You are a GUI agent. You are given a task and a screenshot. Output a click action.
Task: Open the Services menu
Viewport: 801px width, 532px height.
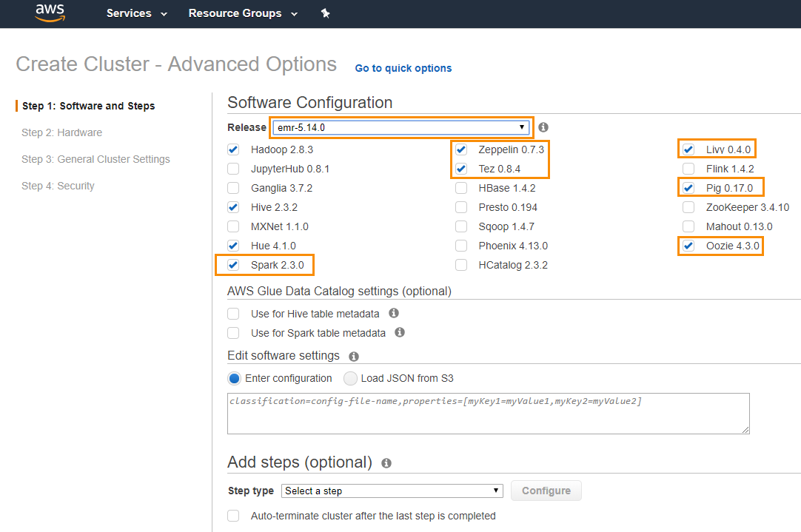pyautogui.click(x=136, y=13)
